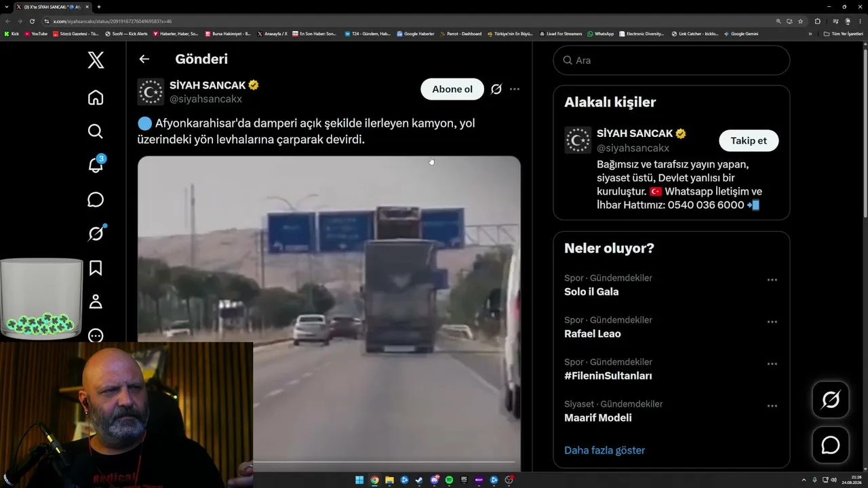Viewport: 868px width, 488px height.
Task: Open Chrome from the taskbar
Action: pos(374,481)
